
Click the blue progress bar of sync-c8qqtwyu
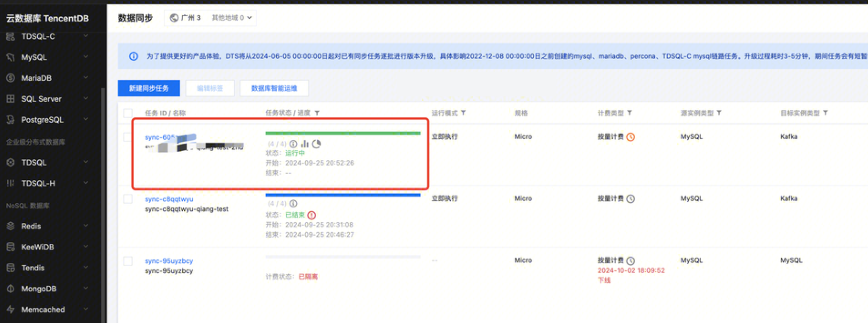point(343,195)
